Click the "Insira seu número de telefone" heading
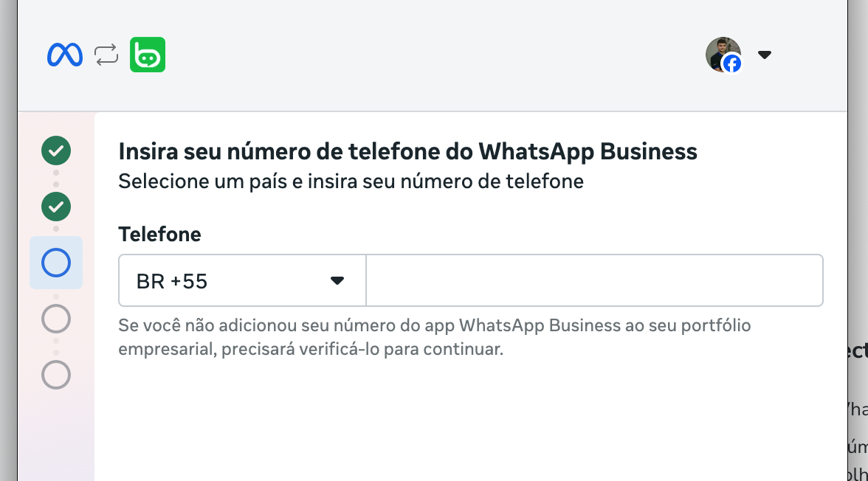Viewport: 868px width, 481px height. pos(407,151)
